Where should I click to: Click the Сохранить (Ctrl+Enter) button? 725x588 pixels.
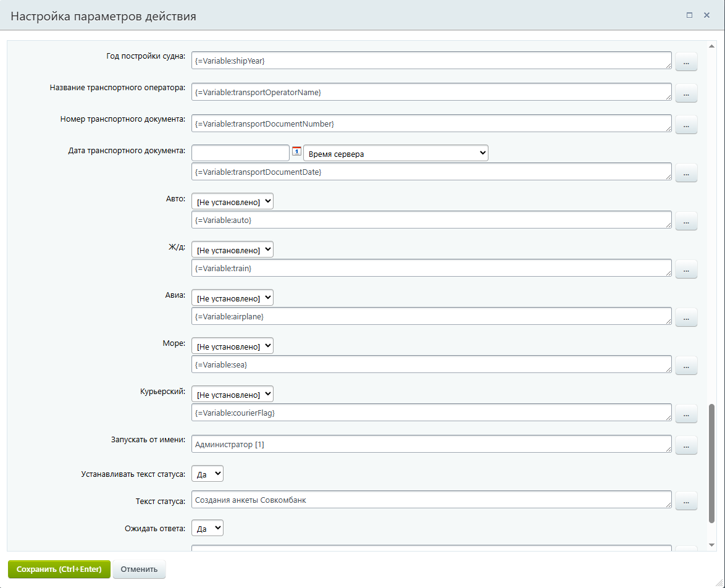tap(59, 569)
